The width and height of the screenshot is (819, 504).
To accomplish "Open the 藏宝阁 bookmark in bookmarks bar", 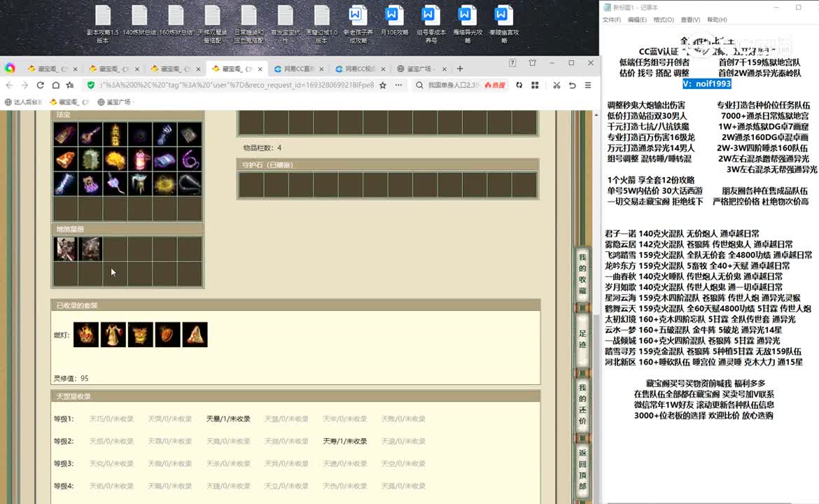I will pyautogui.click(x=69, y=101).
